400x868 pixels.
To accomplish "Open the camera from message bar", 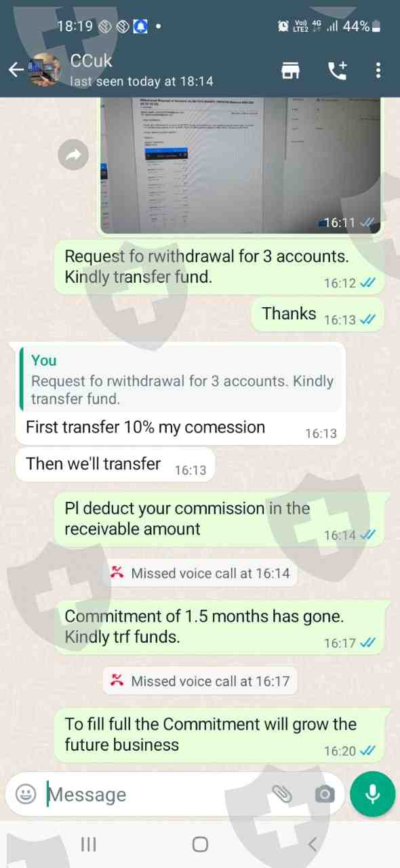I will pos(325,794).
